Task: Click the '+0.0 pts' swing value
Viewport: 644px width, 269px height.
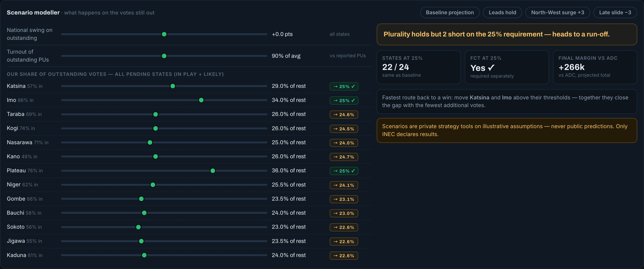Action: pos(282,34)
